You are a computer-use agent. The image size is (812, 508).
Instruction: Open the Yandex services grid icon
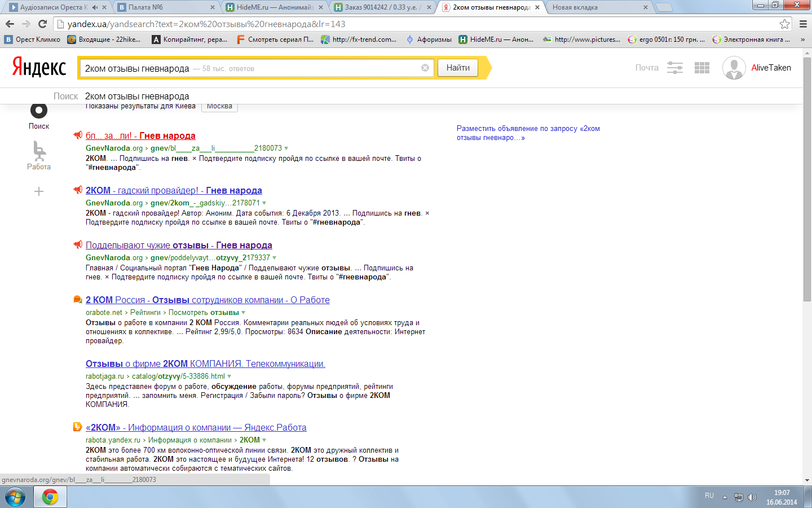tap(702, 68)
